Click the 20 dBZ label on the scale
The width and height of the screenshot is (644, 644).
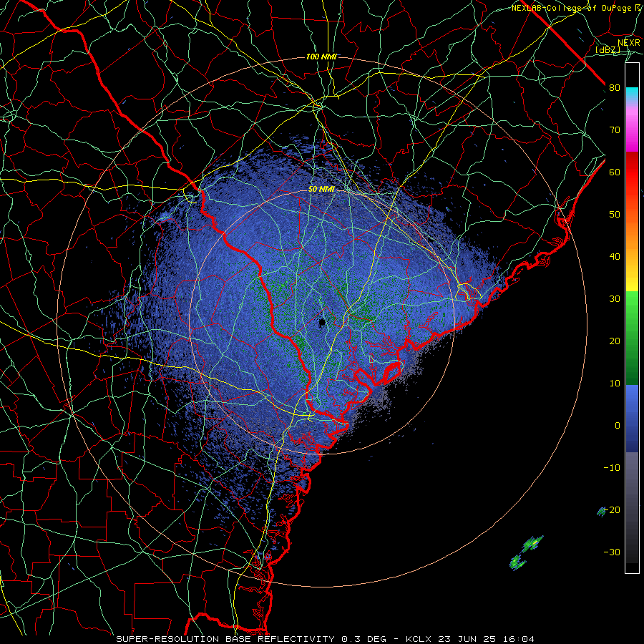pos(615,341)
